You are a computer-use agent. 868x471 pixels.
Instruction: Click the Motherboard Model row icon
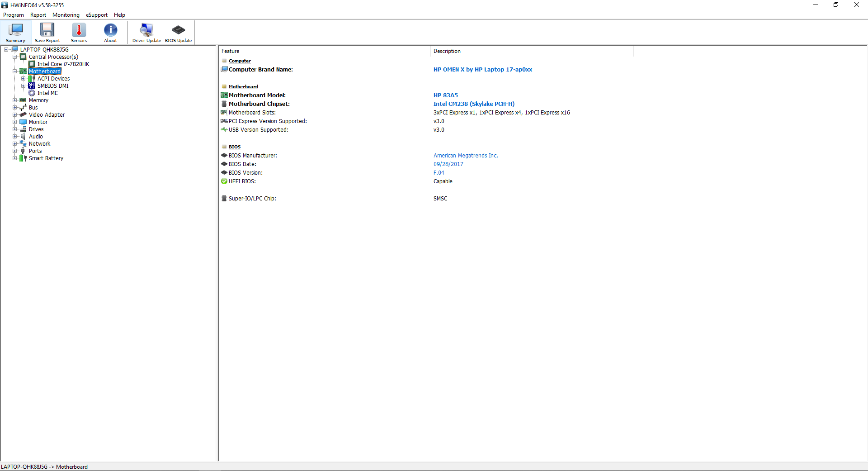tap(224, 95)
